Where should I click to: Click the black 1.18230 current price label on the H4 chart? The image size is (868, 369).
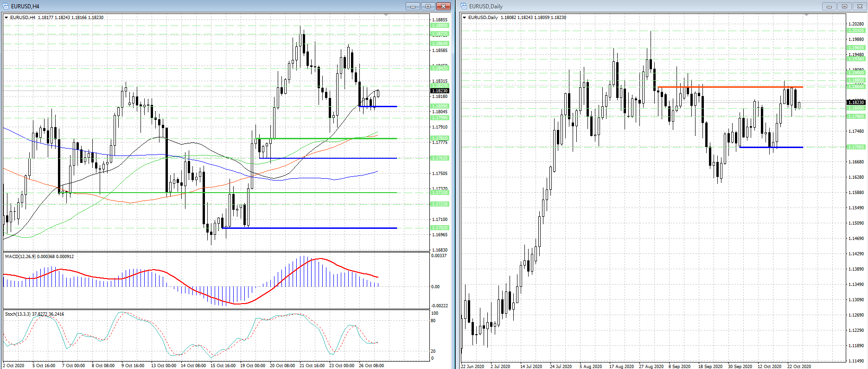440,91
